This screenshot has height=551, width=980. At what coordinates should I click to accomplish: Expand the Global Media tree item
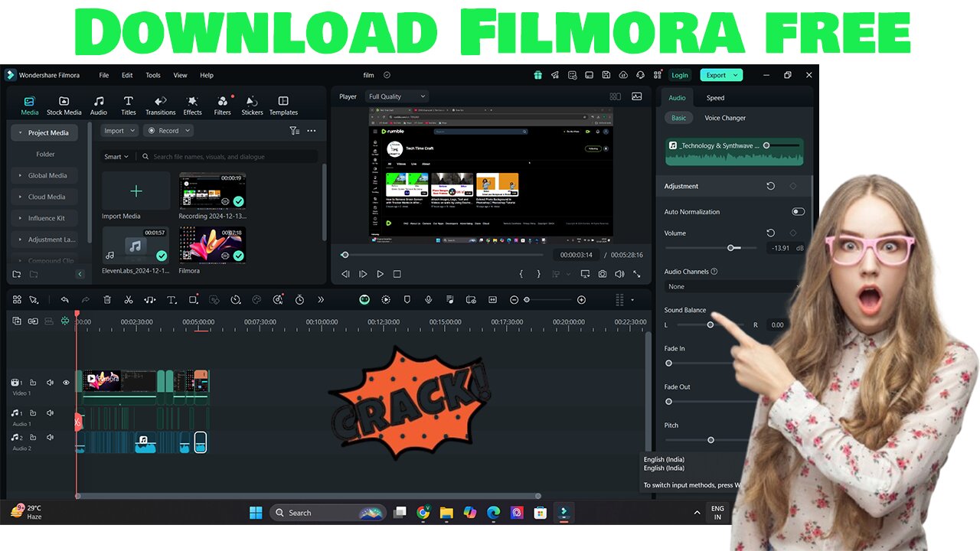[20, 176]
